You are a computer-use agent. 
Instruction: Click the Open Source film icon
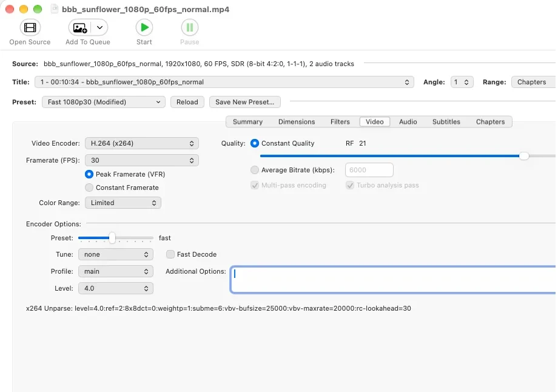pyautogui.click(x=30, y=27)
